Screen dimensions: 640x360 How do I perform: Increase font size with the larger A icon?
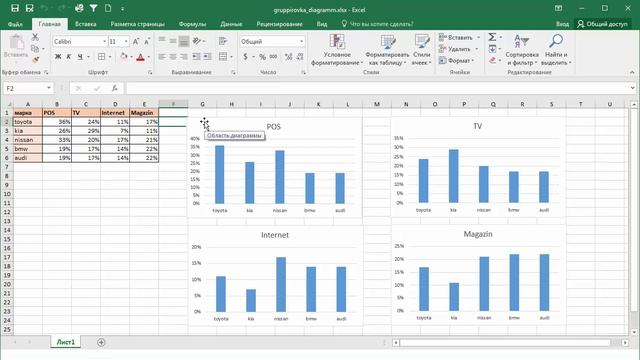(136, 41)
